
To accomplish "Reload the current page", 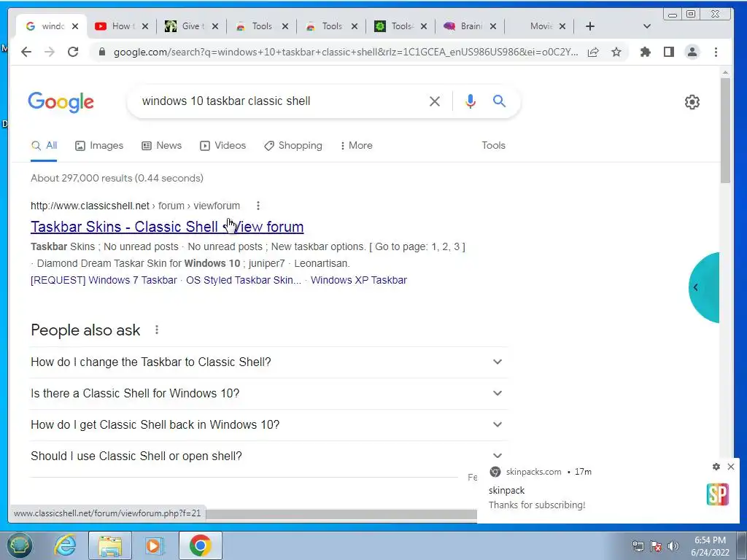I will pyautogui.click(x=73, y=52).
